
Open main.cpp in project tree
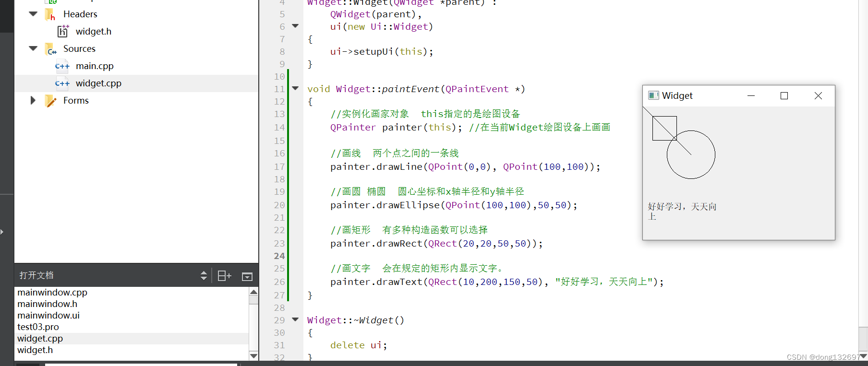coord(95,66)
